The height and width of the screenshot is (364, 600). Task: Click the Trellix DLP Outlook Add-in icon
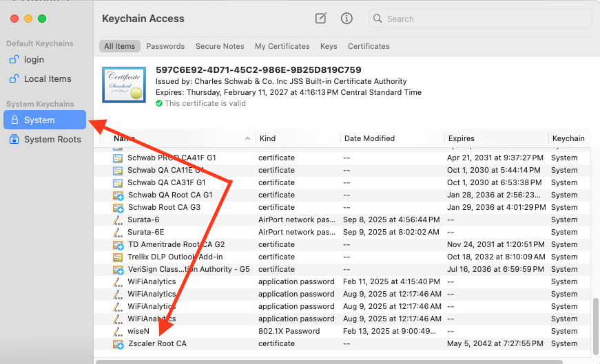(x=118, y=257)
